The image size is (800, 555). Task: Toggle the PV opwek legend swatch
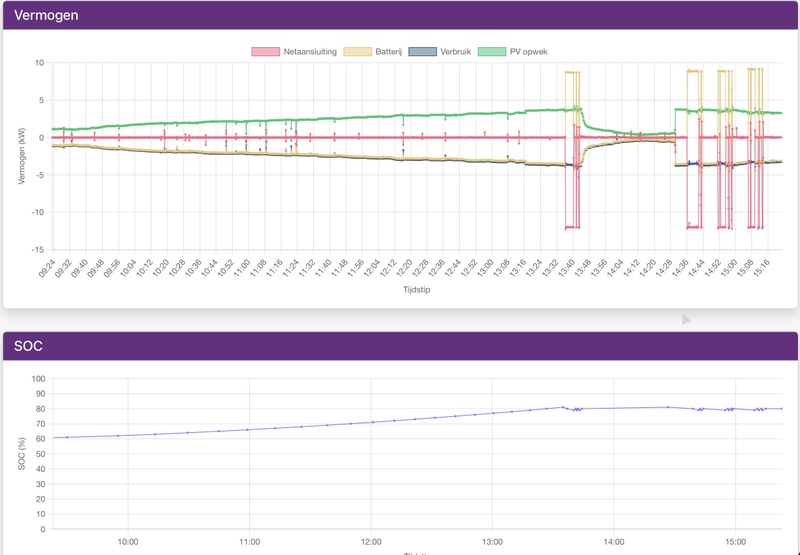492,52
